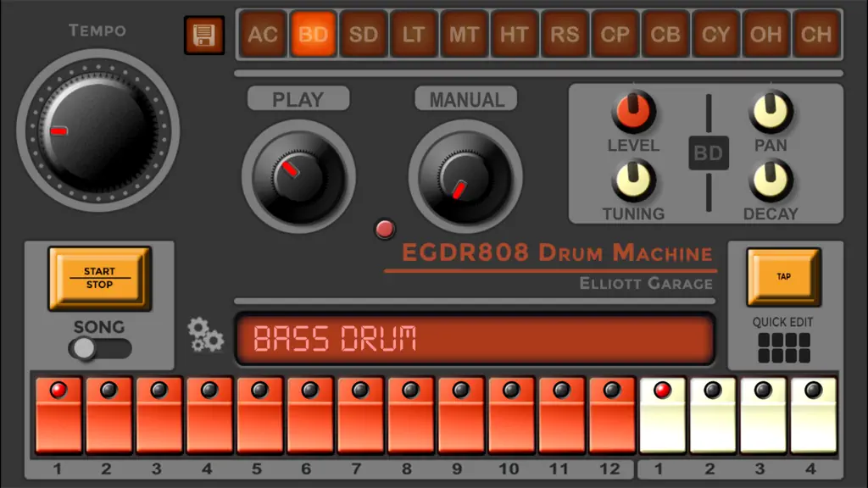Open settings via the gears icon

click(205, 335)
